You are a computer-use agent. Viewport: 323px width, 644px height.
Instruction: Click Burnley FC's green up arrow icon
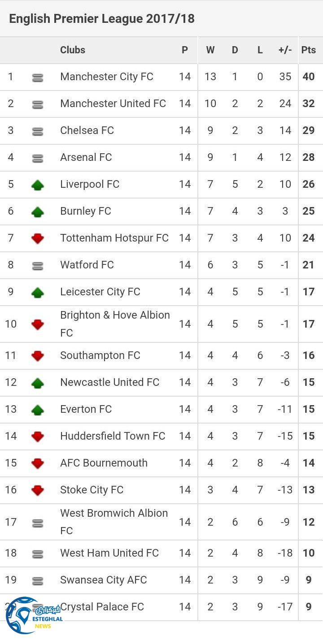click(38, 212)
